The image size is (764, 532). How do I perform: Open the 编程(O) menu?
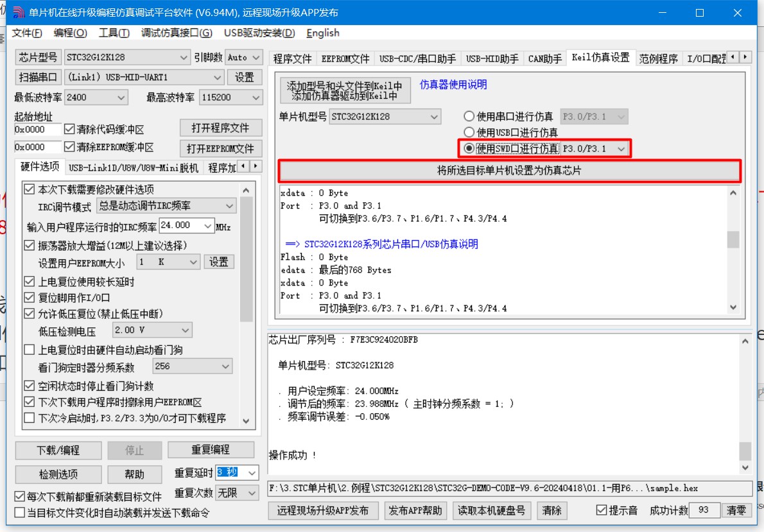70,33
